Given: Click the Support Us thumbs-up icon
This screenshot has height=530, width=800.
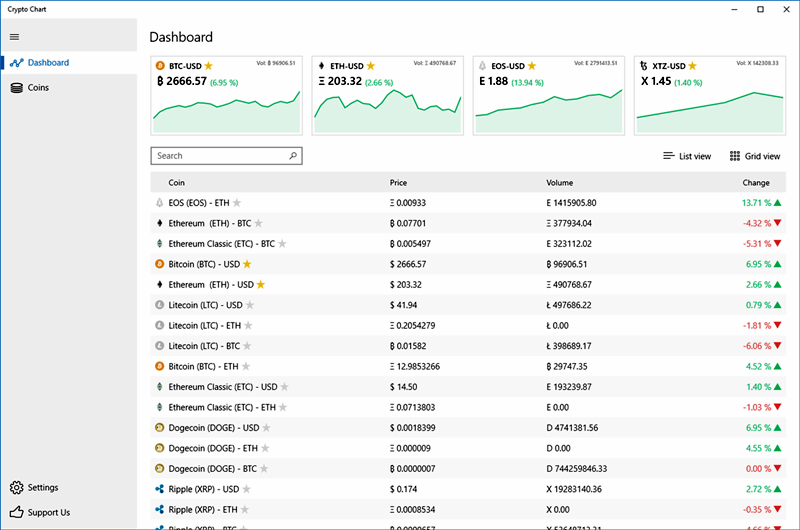Looking at the screenshot, I should 16,512.
